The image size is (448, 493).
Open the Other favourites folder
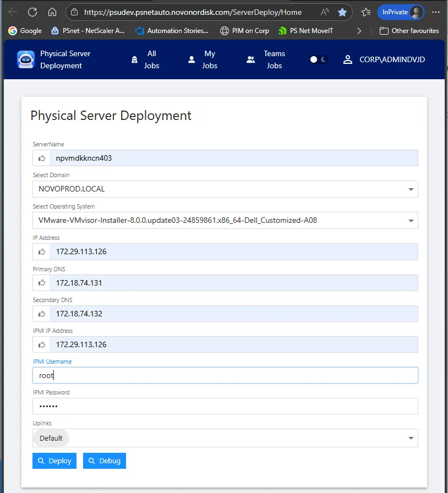point(409,31)
